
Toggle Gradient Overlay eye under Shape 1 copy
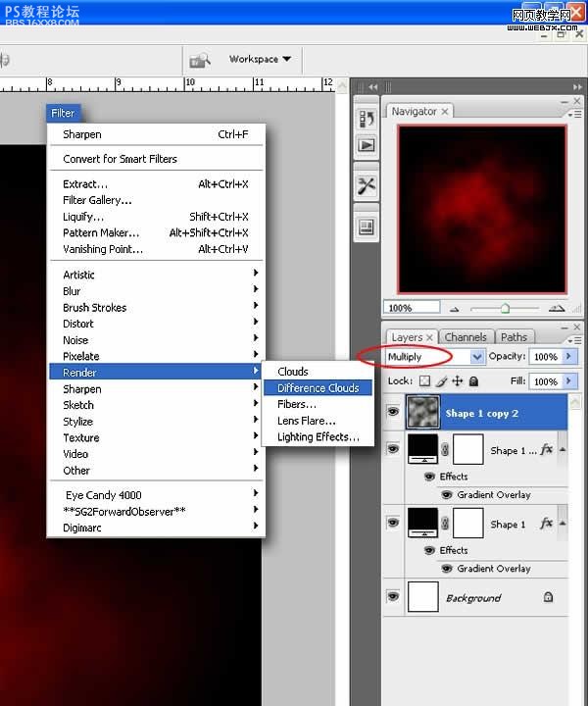[x=446, y=495]
